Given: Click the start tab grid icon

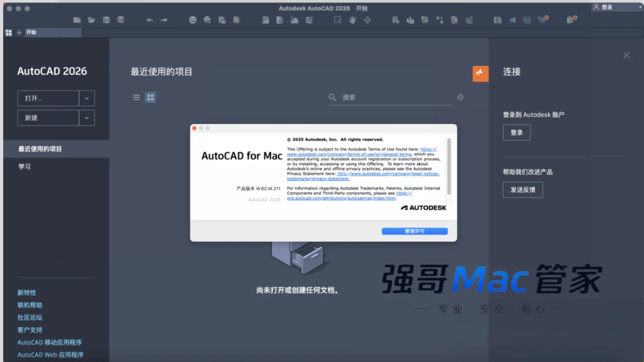Looking at the screenshot, I should [x=8, y=32].
